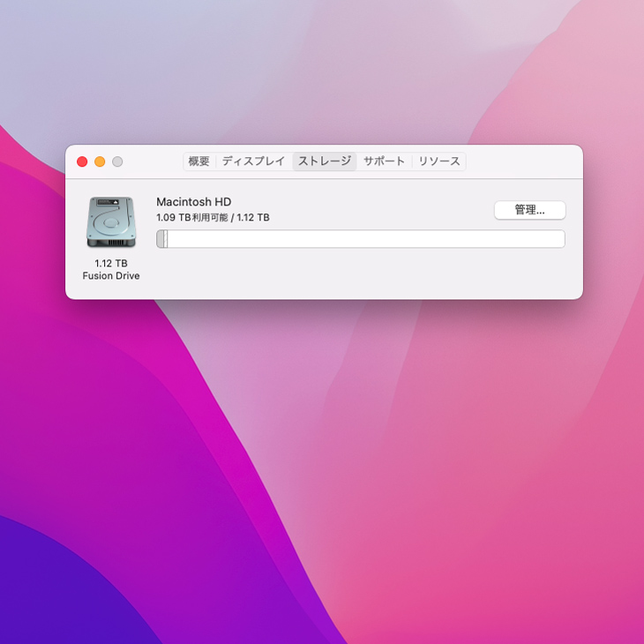Open the リソース tab
Screen dimensions: 644x644
click(439, 161)
